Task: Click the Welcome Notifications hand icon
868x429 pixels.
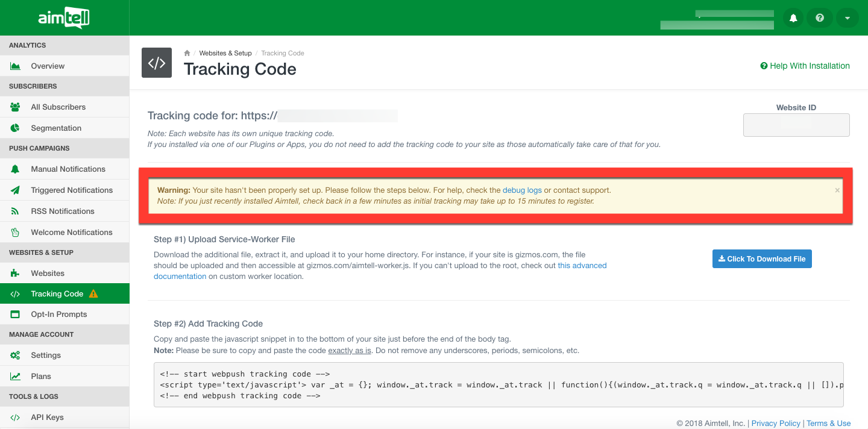Action: tap(16, 233)
